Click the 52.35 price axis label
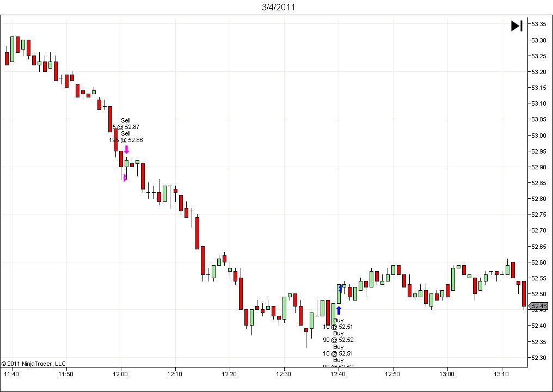 click(538, 342)
